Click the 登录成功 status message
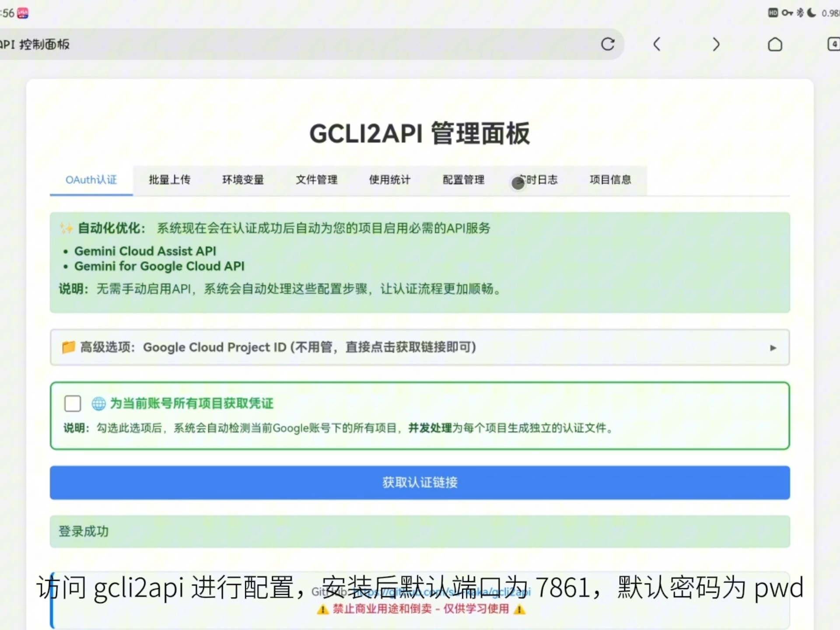This screenshot has width=840, height=630. click(420, 532)
